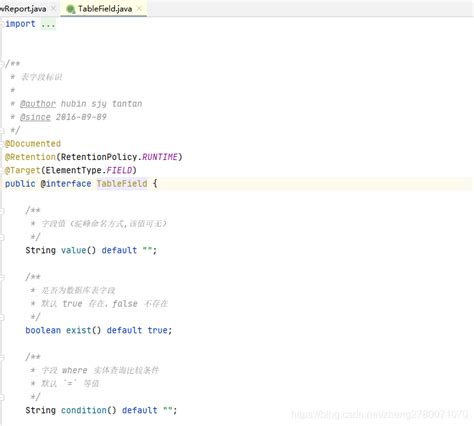
Task: Click the condition() method name
Action: 84,410
